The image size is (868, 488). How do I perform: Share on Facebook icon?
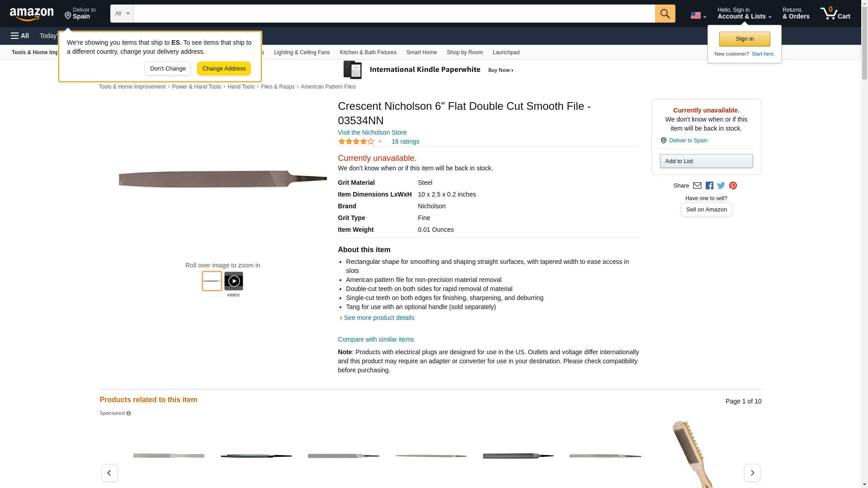[x=709, y=186]
